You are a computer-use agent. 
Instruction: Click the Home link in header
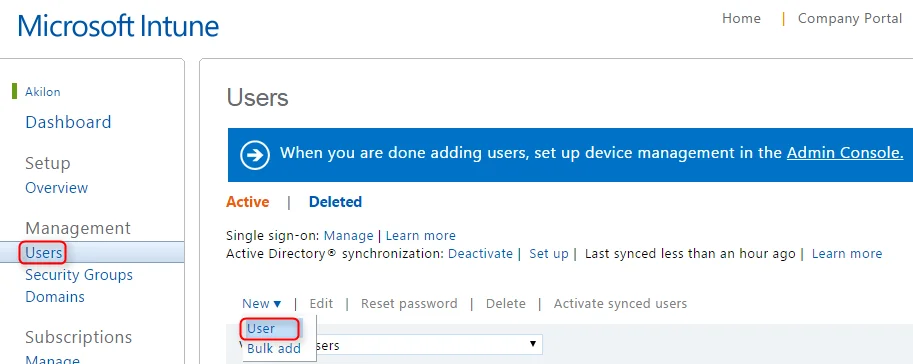click(741, 19)
